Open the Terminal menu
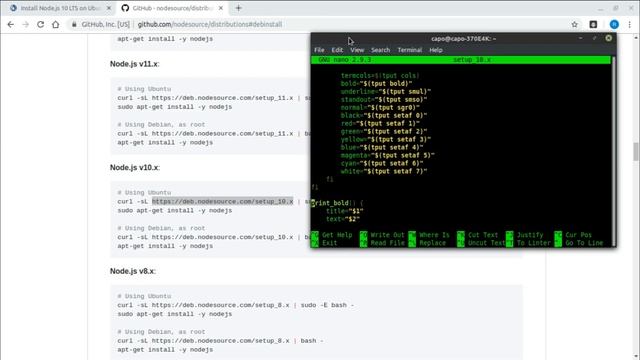The image size is (640, 360). [x=409, y=50]
